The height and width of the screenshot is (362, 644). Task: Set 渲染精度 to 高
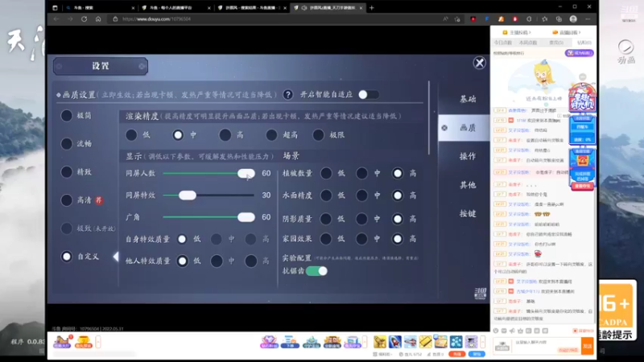225,134
